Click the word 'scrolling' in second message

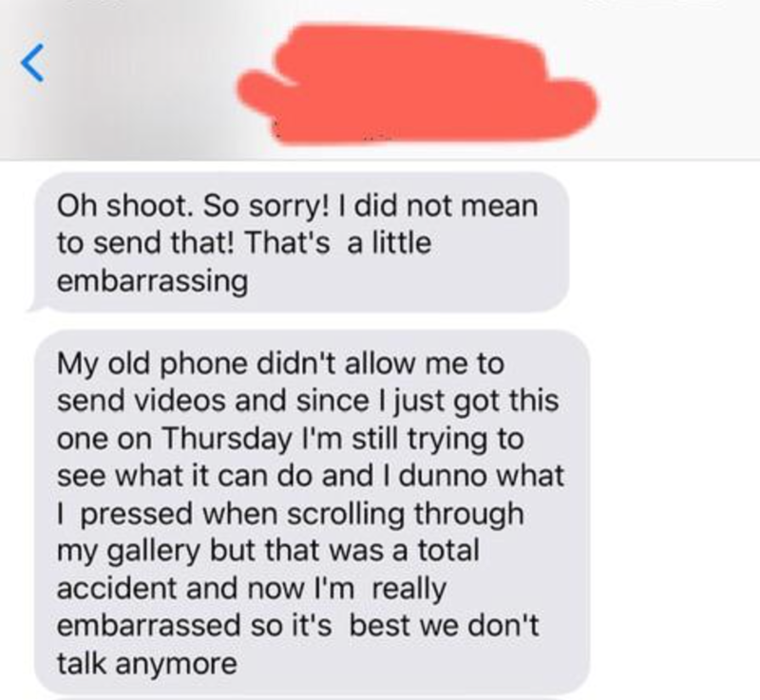pos(346,514)
